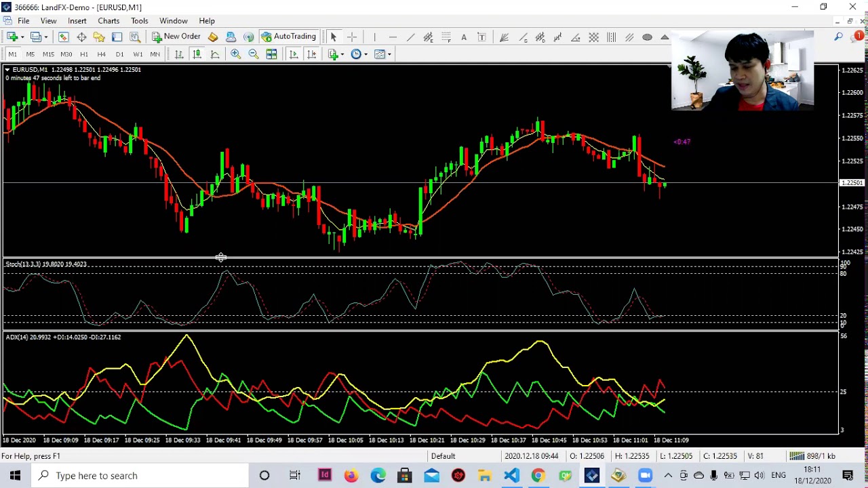Screen dimensions: 868x488
Task: Open the Help menu
Action: [x=207, y=21]
